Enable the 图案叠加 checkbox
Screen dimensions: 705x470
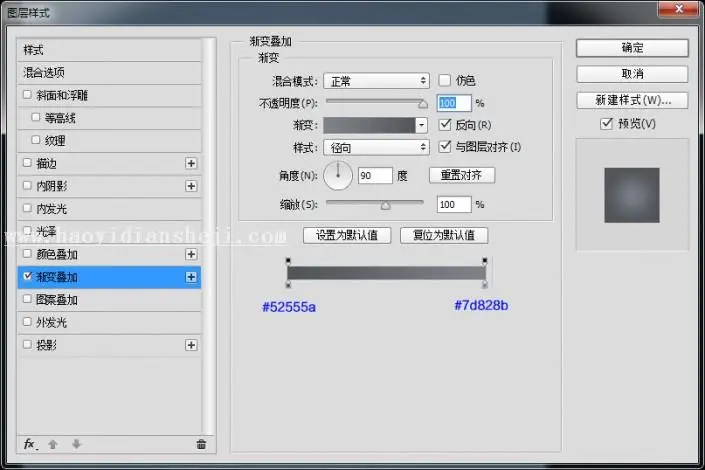click(x=27, y=299)
